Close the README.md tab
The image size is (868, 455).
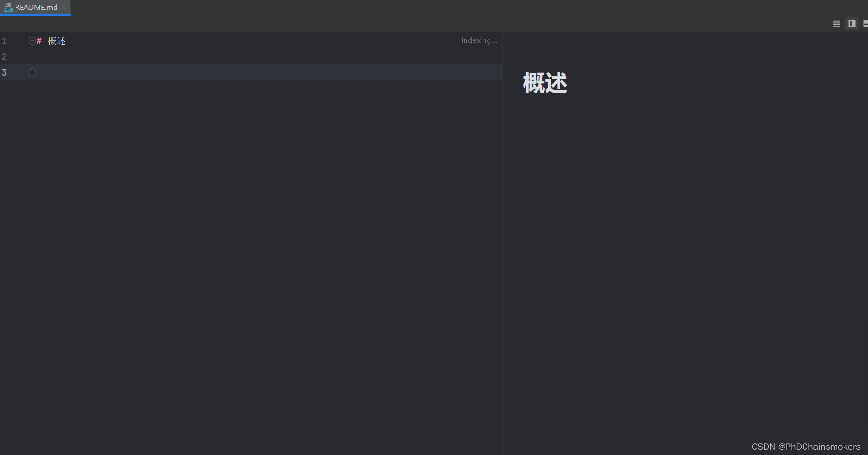click(x=63, y=7)
